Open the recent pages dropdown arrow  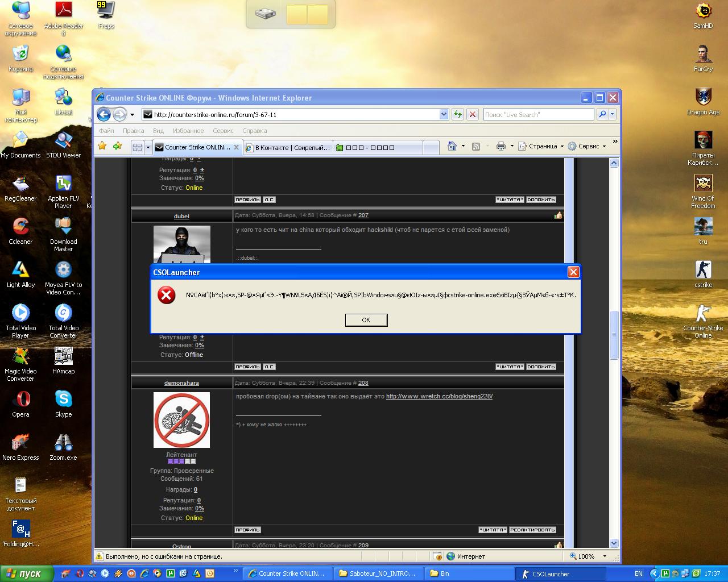coord(132,115)
